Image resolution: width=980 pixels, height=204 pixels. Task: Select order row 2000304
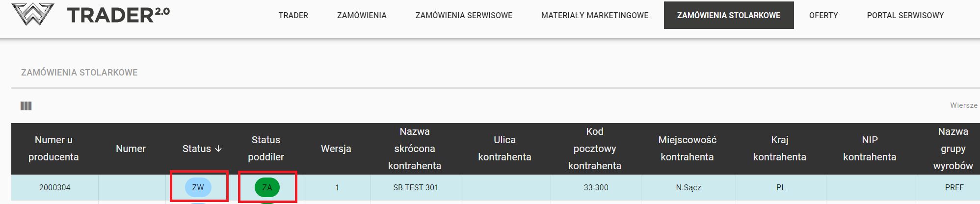click(x=54, y=187)
